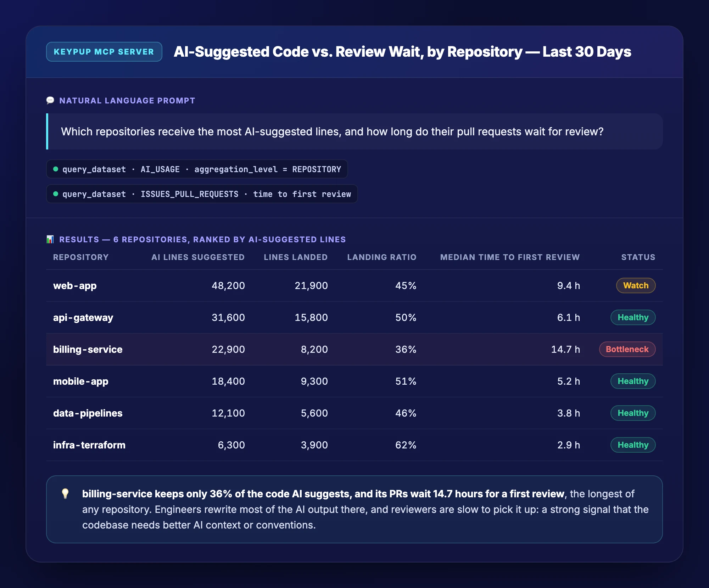The height and width of the screenshot is (588, 709).
Task: Select the mobile-app repository name
Action: click(x=81, y=381)
